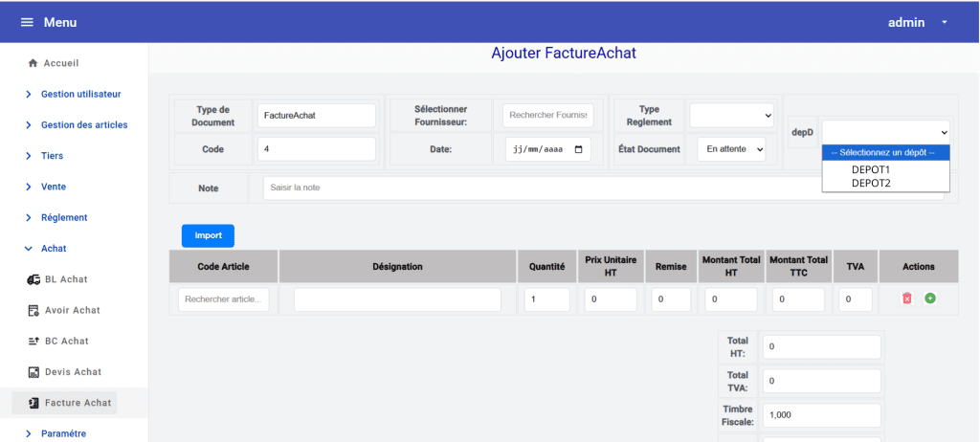Expand the Vente sidebar section
The height and width of the screenshot is (442, 980).
click(x=53, y=187)
